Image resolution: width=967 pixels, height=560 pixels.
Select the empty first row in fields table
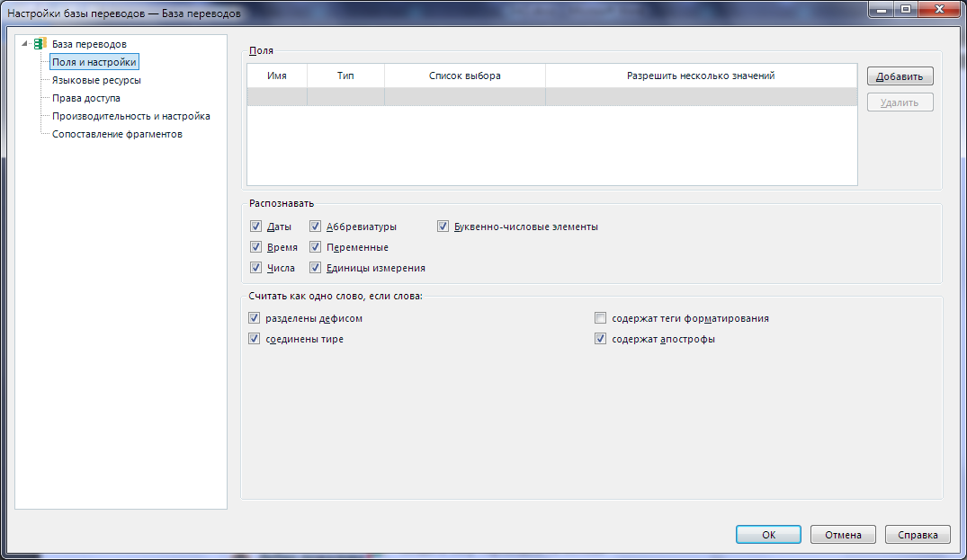point(551,97)
